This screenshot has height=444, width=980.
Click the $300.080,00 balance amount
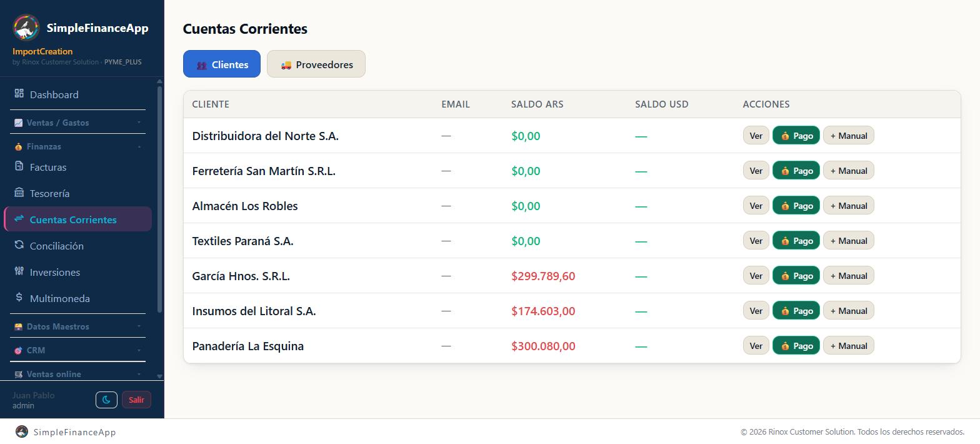coord(543,346)
